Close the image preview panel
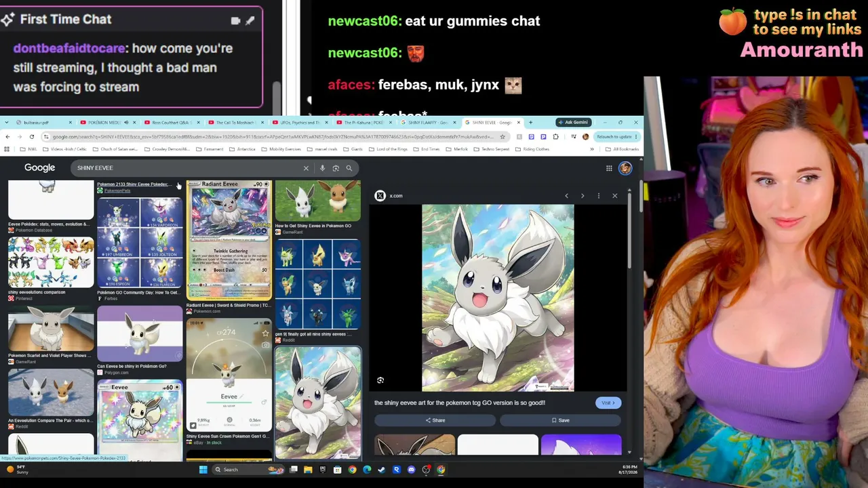The width and height of the screenshot is (868, 488). pyautogui.click(x=615, y=196)
